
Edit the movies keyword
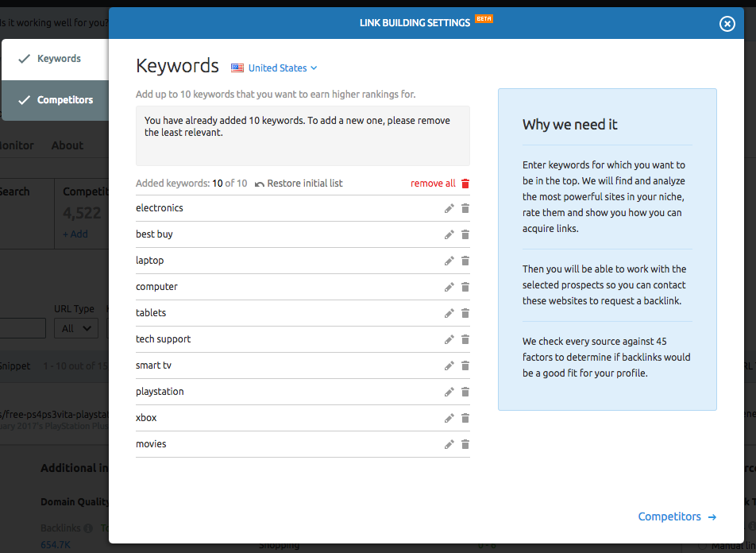[x=449, y=444]
